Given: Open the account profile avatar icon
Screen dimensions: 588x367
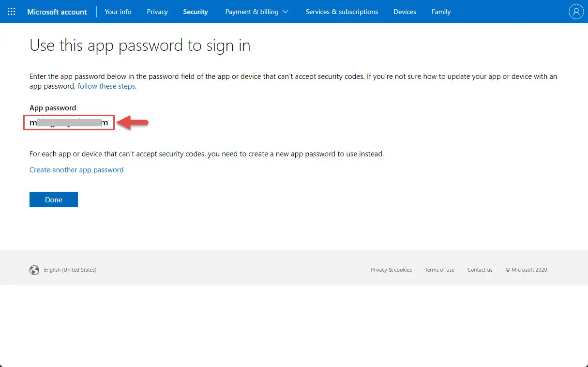Looking at the screenshot, I should click(x=576, y=12).
